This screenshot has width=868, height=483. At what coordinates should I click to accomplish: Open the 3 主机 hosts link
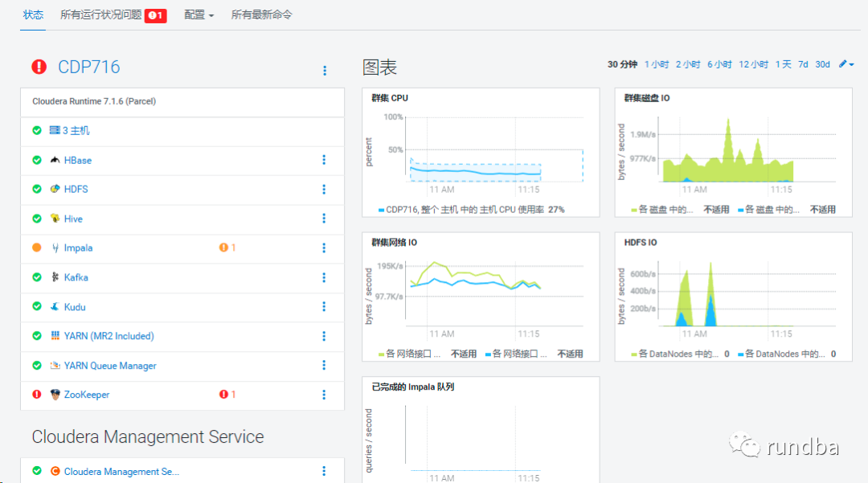coord(76,130)
